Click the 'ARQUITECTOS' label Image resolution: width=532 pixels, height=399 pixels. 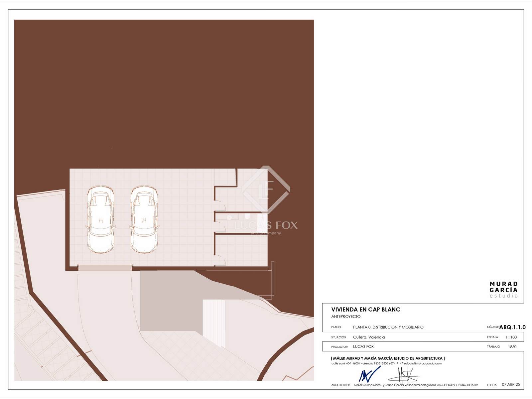(x=341, y=385)
